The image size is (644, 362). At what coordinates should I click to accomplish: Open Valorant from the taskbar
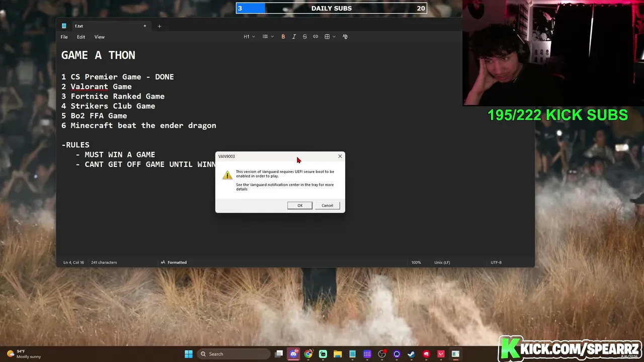(441, 354)
